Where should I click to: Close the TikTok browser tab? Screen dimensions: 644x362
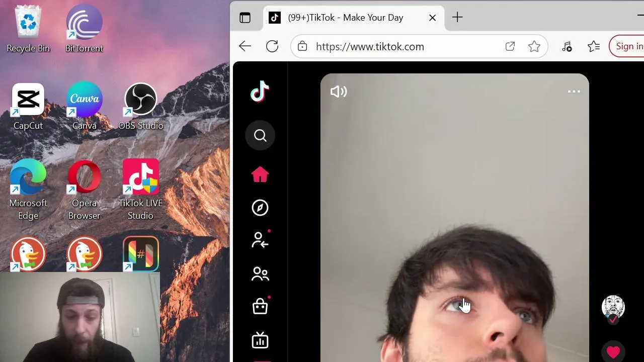(x=432, y=18)
